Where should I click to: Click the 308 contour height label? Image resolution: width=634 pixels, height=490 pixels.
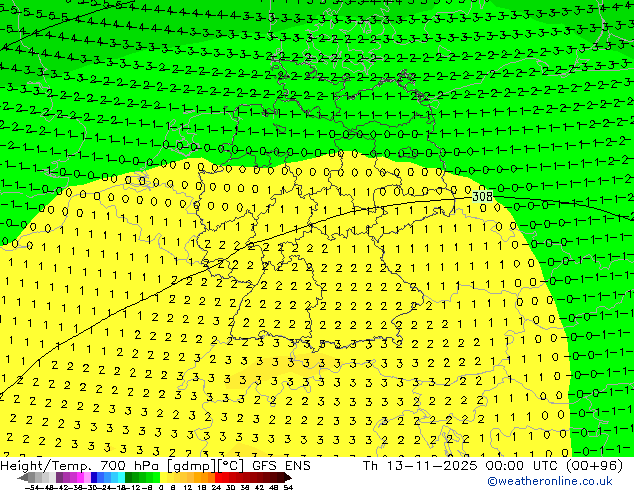[x=482, y=196]
